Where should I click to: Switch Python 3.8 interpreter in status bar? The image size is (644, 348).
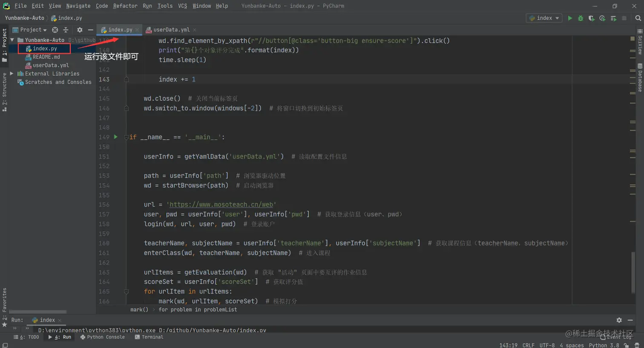604,345
